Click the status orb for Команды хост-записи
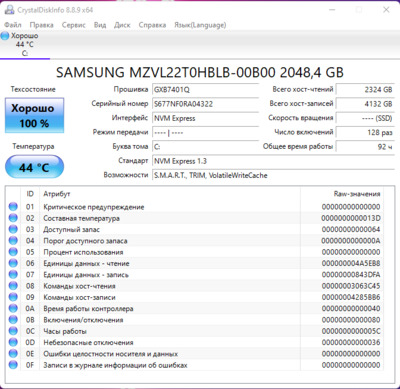The height and width of the screenshot is (389, 400). 13,297
